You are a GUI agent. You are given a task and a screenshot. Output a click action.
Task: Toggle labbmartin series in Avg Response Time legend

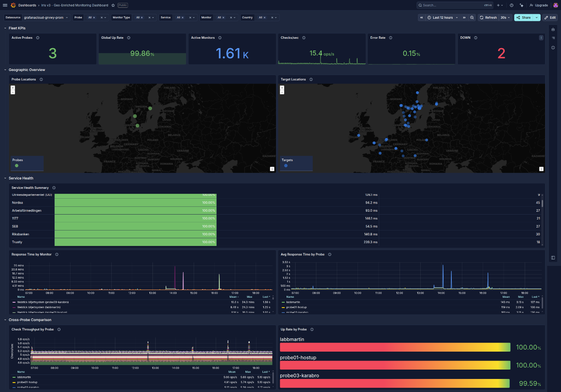click(293, 302)
